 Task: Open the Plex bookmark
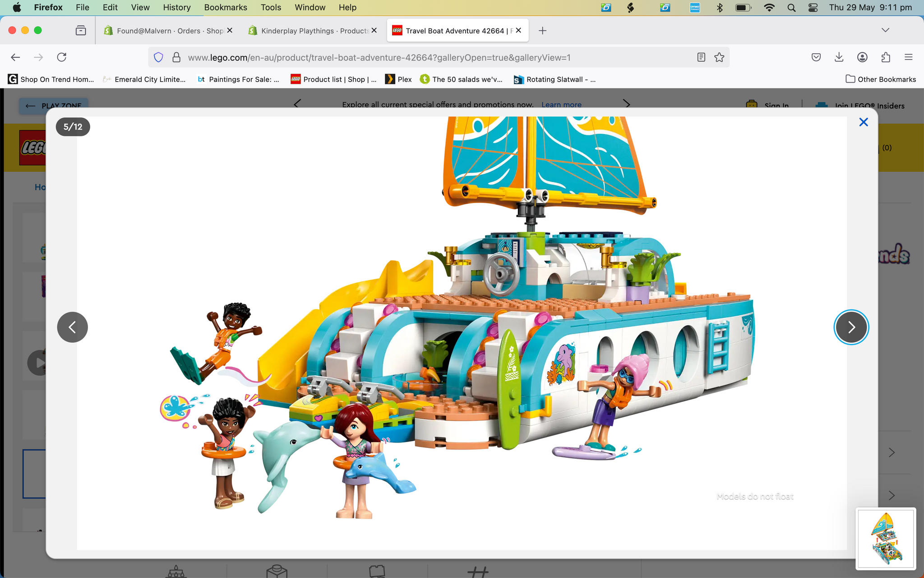point(398,79)
